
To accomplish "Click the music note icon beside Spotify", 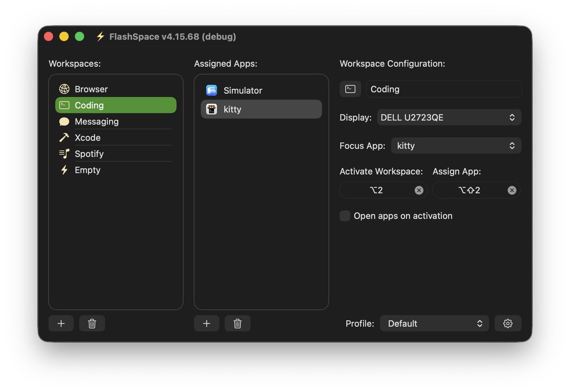I will [64, 154].
